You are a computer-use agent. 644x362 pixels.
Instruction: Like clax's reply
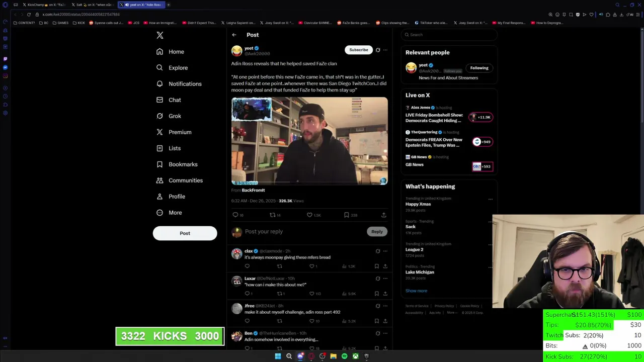pyautogui.click(x=312, y=266)
